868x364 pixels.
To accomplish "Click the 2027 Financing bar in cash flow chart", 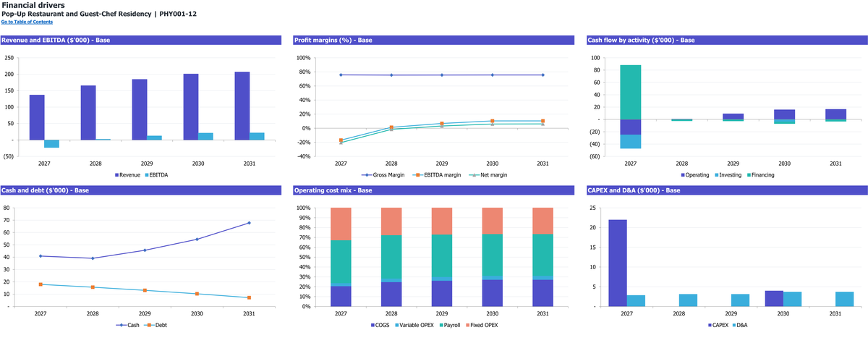I will point(631,92).
